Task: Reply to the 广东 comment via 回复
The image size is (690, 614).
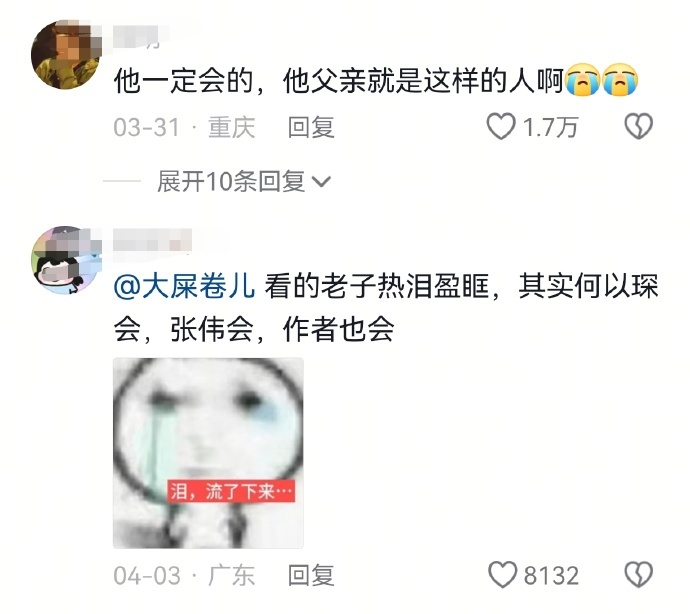Action: click(x=311, y=575)
